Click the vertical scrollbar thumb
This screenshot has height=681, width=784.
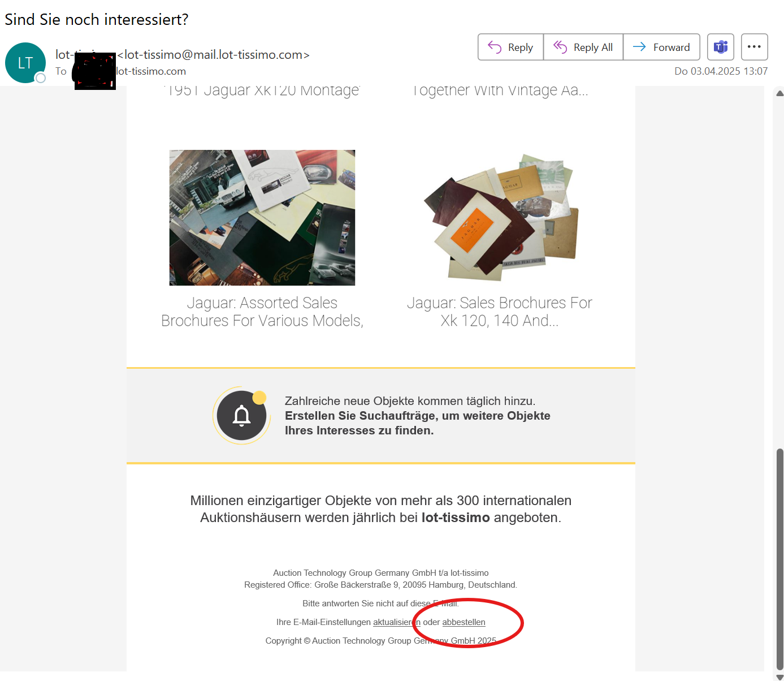(x=779, y=559)
